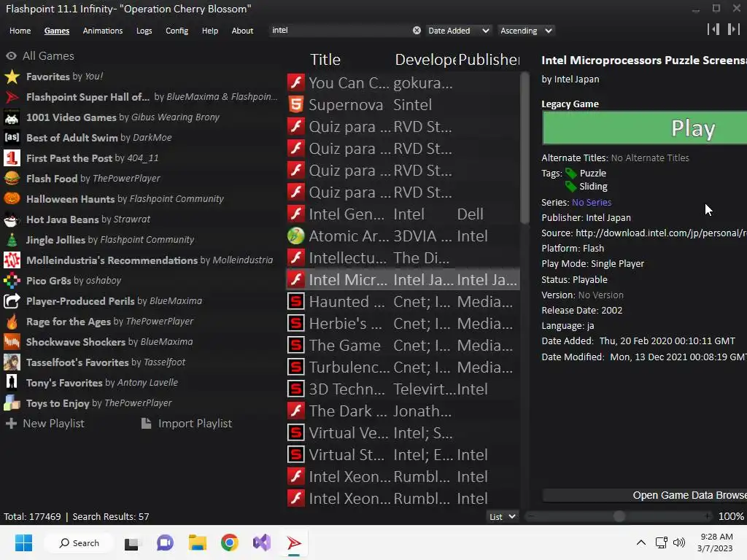
Task: Open the Help page
Action: (209, 31)
